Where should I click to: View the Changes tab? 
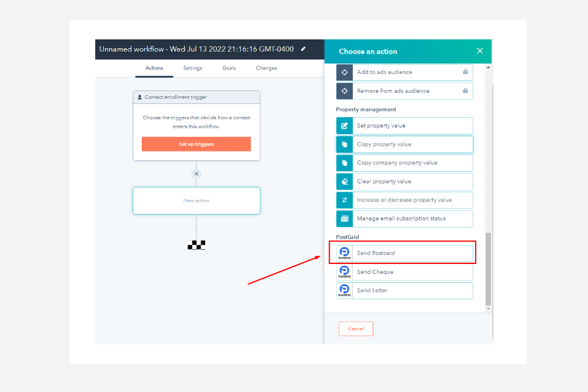266,68
